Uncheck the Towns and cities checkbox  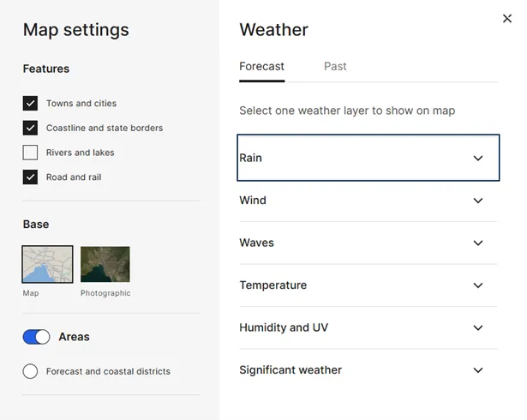[31, 104]
